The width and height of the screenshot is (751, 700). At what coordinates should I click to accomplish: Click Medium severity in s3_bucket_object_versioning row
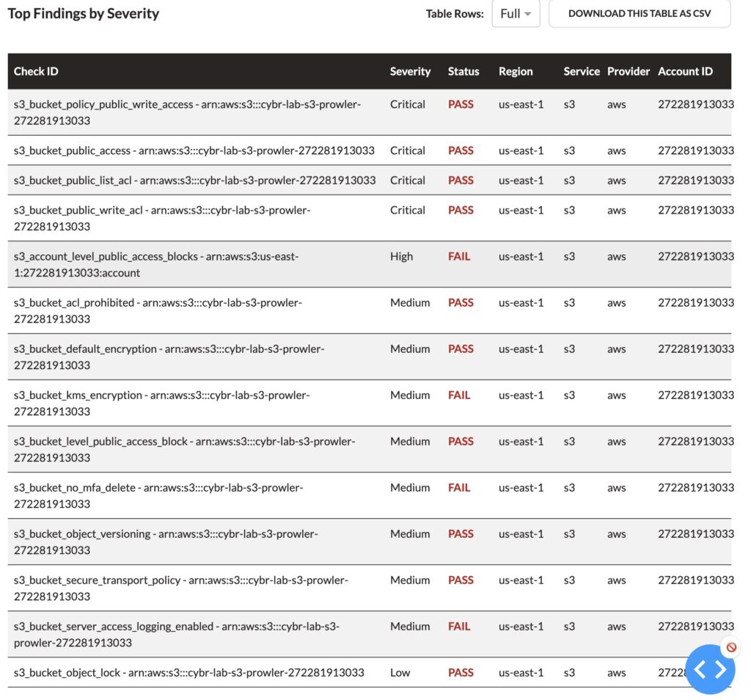[x=410, y=533]
